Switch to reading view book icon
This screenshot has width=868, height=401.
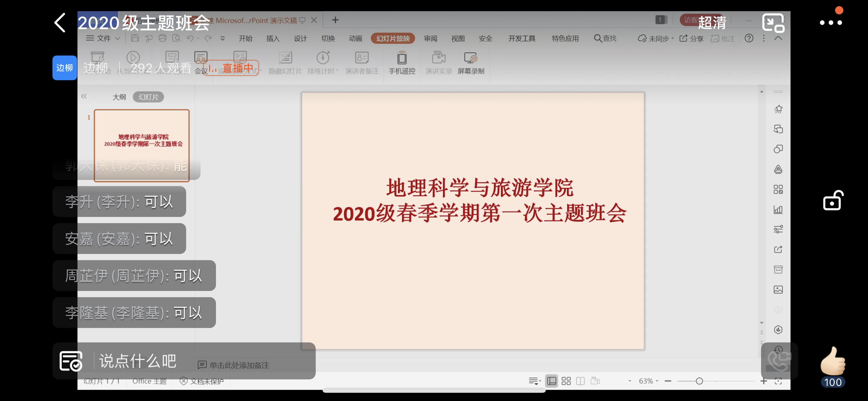click(x=580, y=381)
